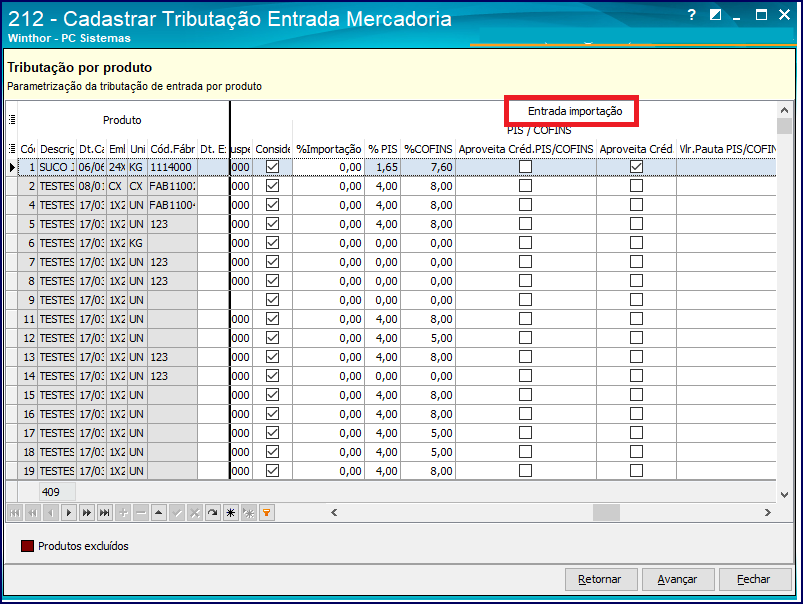The height and width of the screenshot is (604, 803).
Task: Open the help question mark in title bar
Action: tap(692, 15)
